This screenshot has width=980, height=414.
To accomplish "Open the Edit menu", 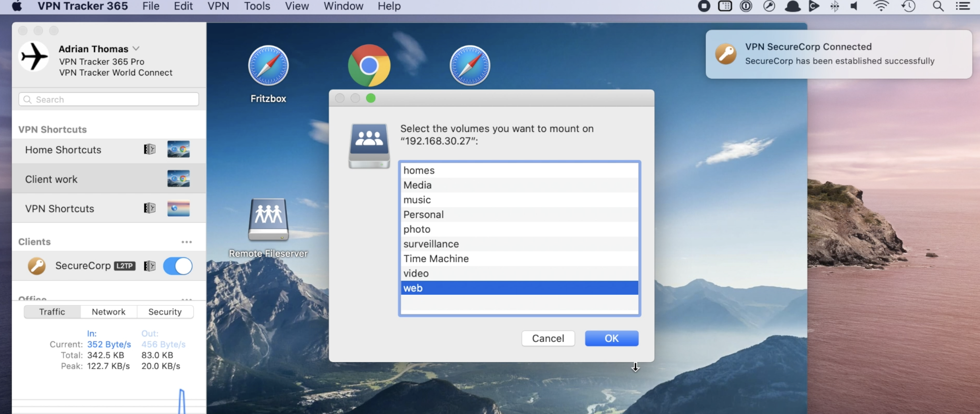I will pyautogui.click(x=183, y=6).
